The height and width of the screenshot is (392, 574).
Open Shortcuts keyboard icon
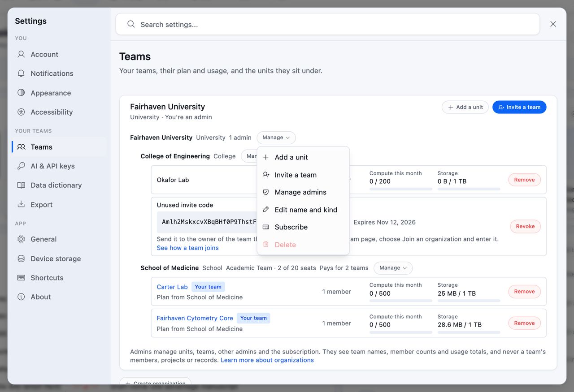tap(21, 278)
